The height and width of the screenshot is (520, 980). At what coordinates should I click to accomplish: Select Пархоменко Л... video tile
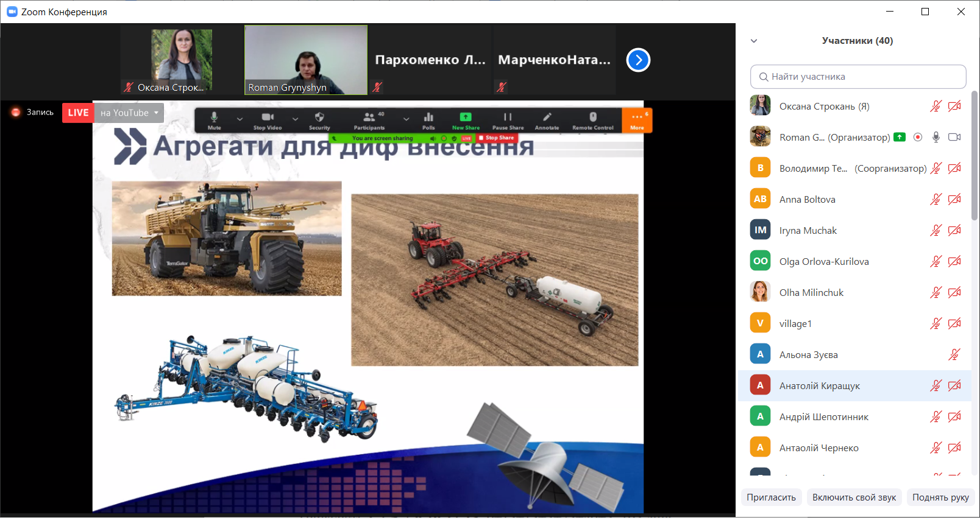coord(430,60)
